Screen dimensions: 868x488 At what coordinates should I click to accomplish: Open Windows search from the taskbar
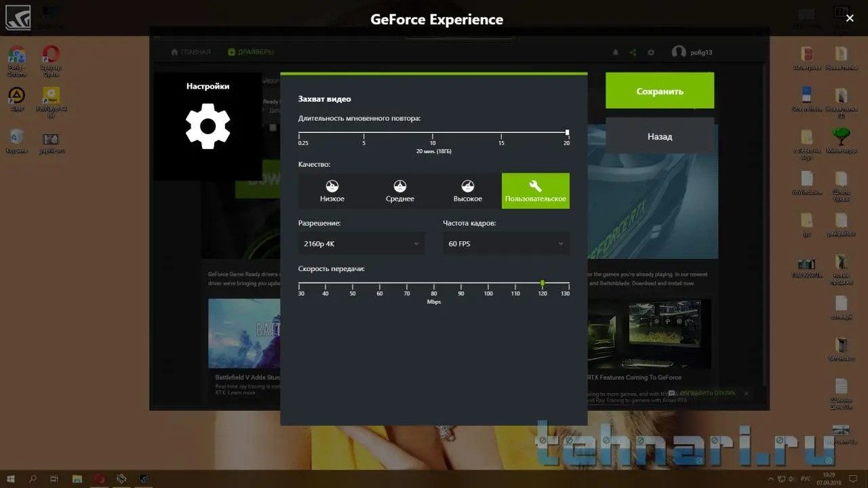(x=33, y=479)
